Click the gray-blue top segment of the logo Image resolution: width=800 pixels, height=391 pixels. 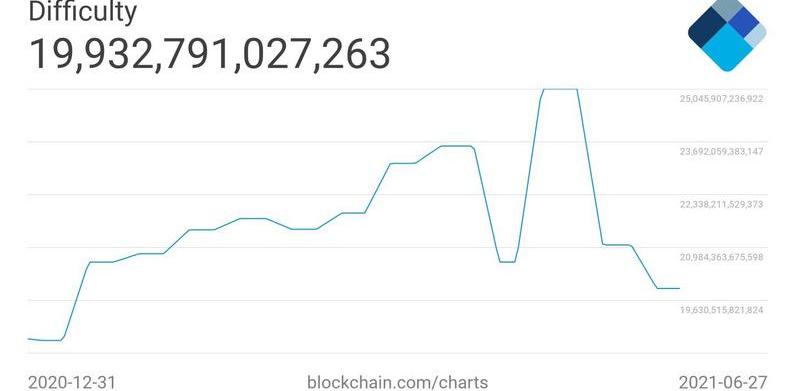pos(727,5)
